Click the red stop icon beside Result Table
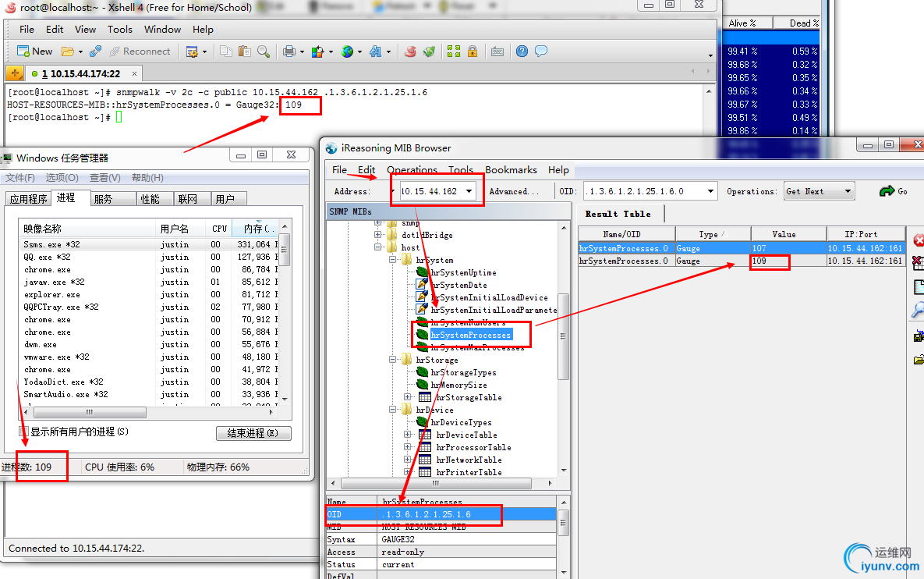The height and width of the screenshot is (579, 924). click(x=918, y=240)
